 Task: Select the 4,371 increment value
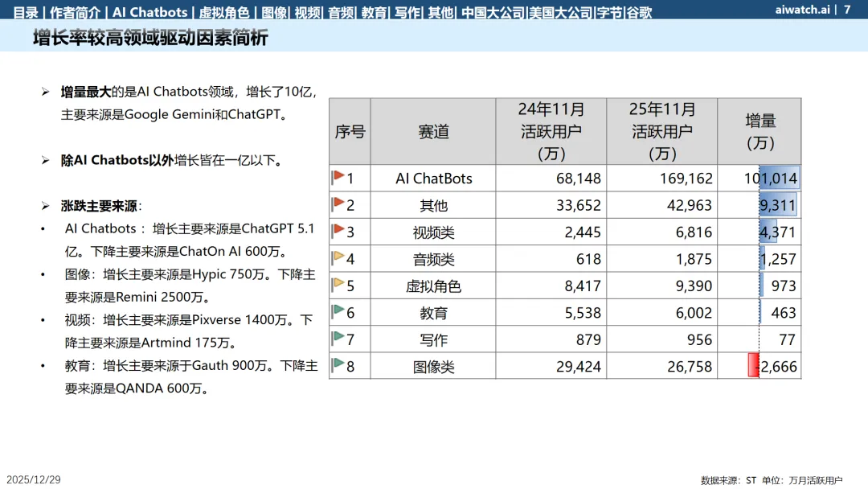point(777,232)
